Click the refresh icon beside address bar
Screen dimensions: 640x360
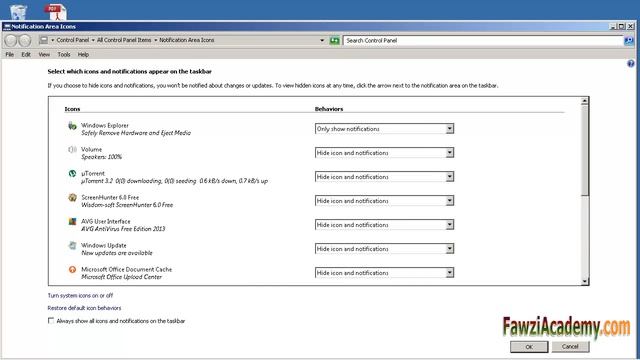pyautogui.click(x=335, y=40)
